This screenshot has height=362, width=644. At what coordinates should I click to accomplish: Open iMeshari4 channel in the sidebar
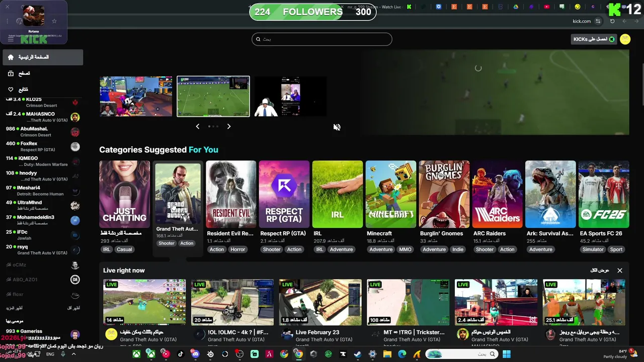(x=42, y=191)
